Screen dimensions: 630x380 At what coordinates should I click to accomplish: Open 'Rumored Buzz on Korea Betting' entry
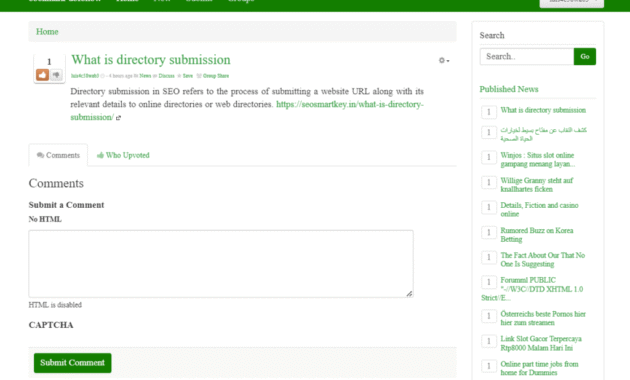pos(536,235)
